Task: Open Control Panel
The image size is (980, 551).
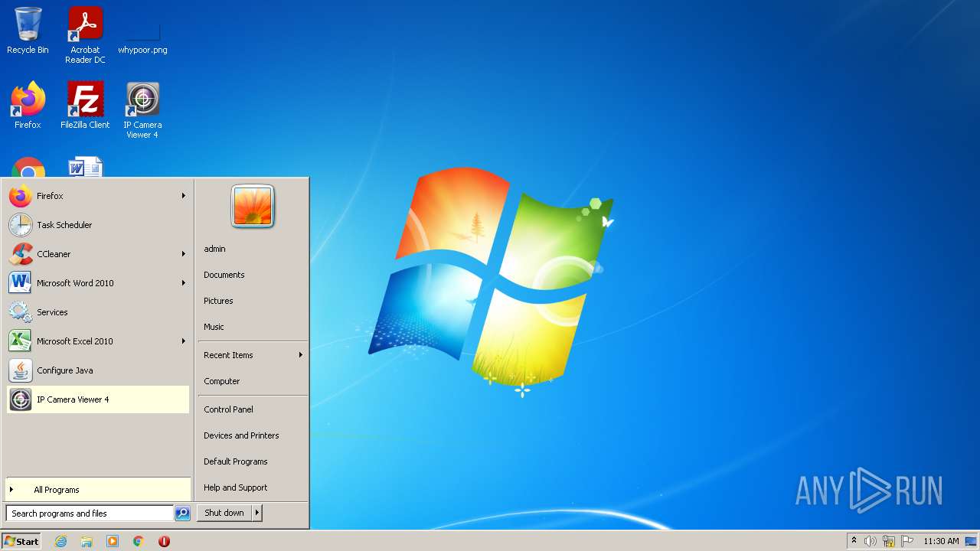Action: (x=253, y=409)
